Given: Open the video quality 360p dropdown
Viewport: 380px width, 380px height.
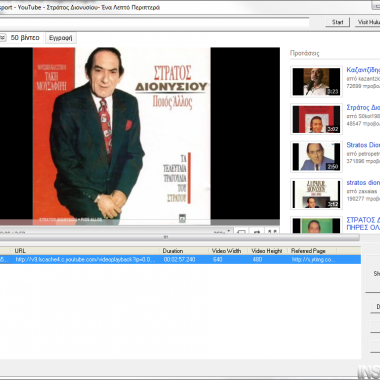Looking at the screenshot, I should 222,231.
